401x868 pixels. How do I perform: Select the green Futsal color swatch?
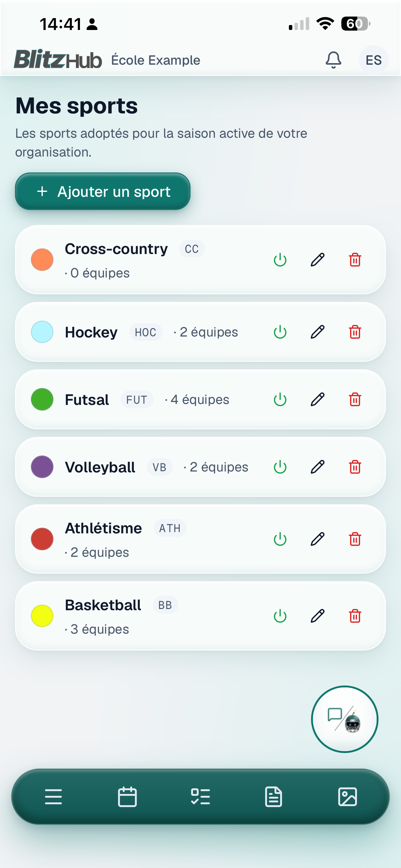coord(42,399)
